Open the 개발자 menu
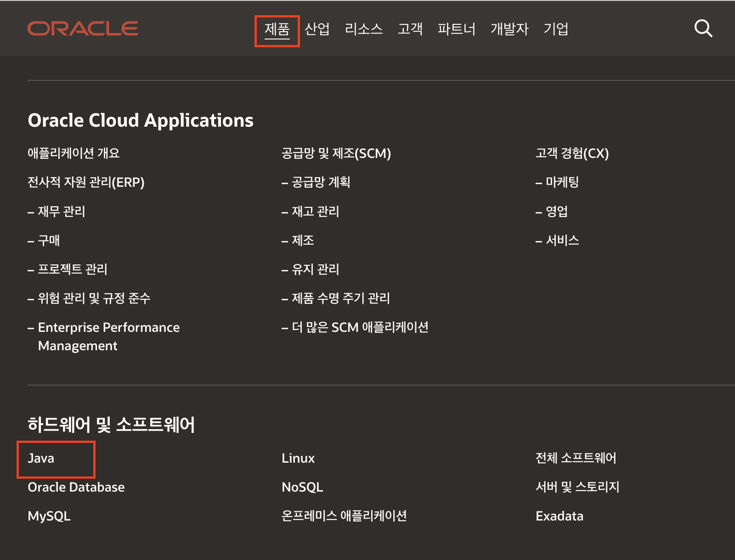The image size is (735, 560). click(x=509, y=29)
